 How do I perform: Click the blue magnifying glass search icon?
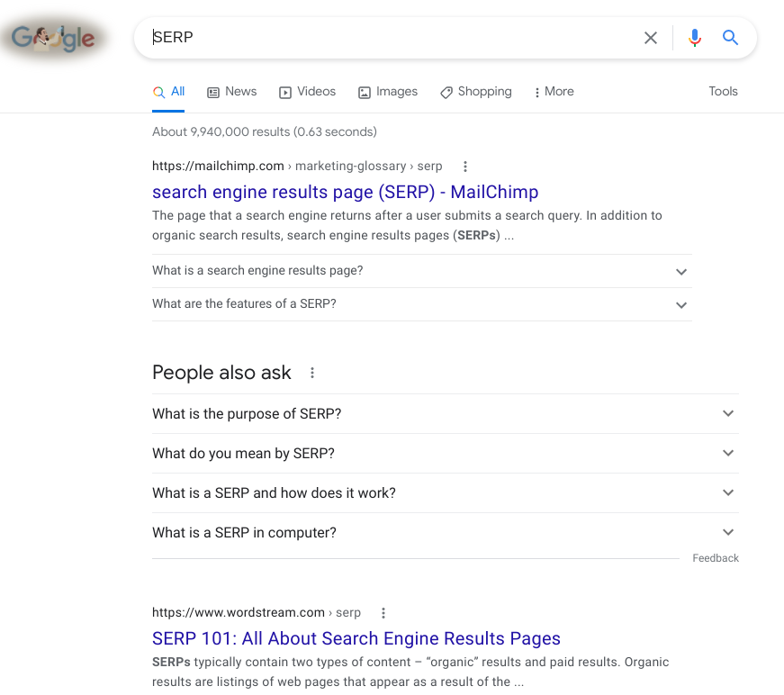tap(730, 38)
